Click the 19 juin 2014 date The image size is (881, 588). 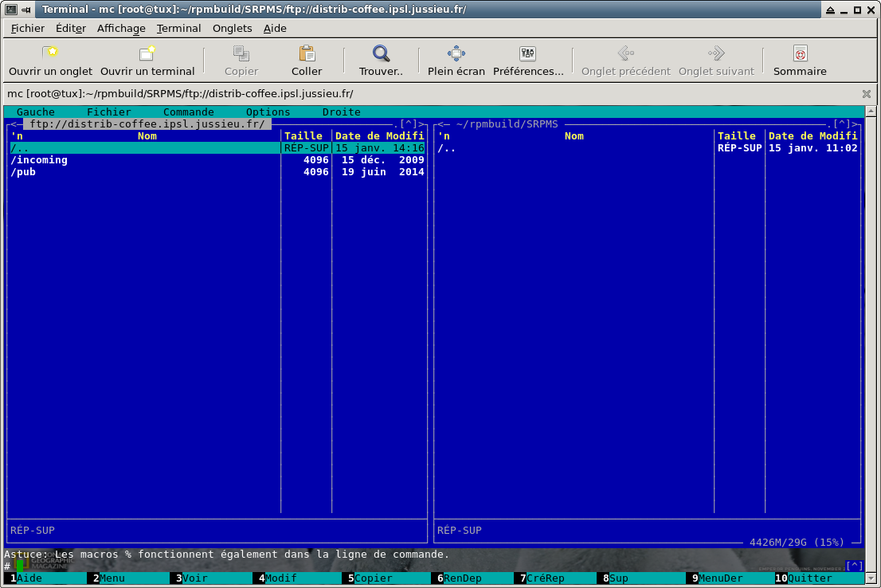(x=382, y=172)
